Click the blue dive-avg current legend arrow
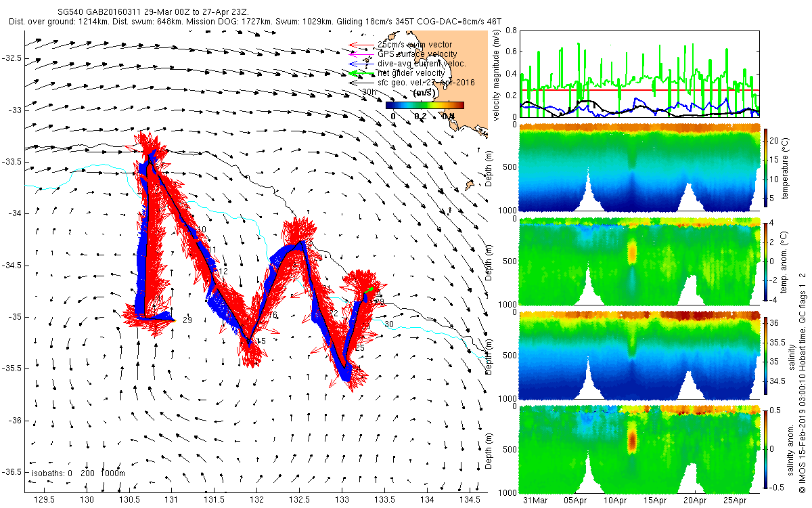The height and width of the screenshot is (508, 812). 360,64
